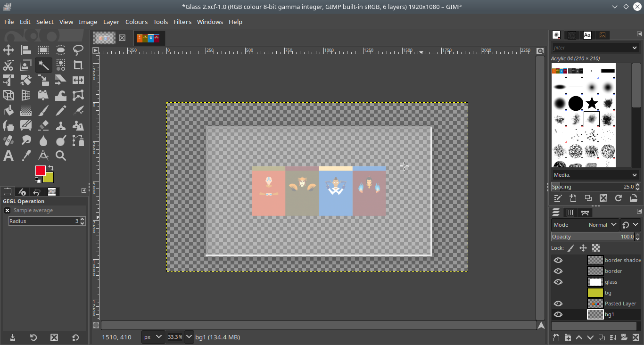Delete the selected layer
The width and height of the screenshot is (644, 345).
pyautogui.click(x=636, y=337)
